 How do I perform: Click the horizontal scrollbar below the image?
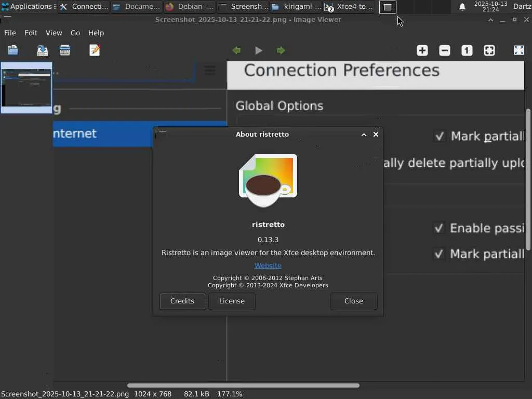pos(243,385)
